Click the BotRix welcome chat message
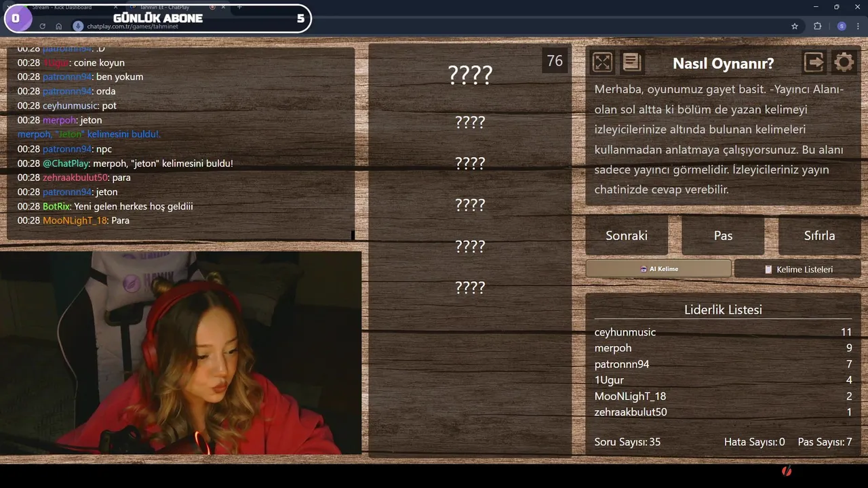 click(x=105, y=206)
